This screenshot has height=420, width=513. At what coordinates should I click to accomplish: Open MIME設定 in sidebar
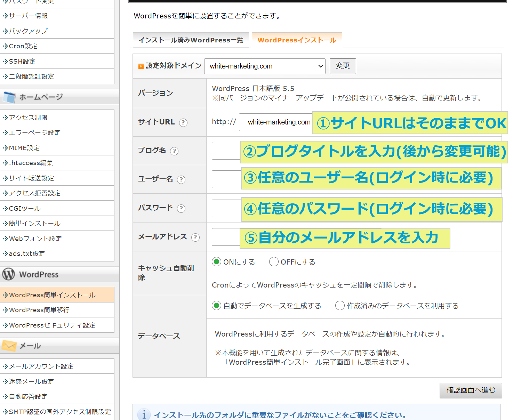tap(57, 148)
